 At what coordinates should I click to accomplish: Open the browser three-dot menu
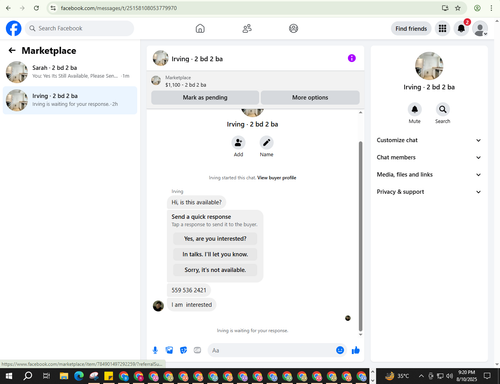pos(491,8)
